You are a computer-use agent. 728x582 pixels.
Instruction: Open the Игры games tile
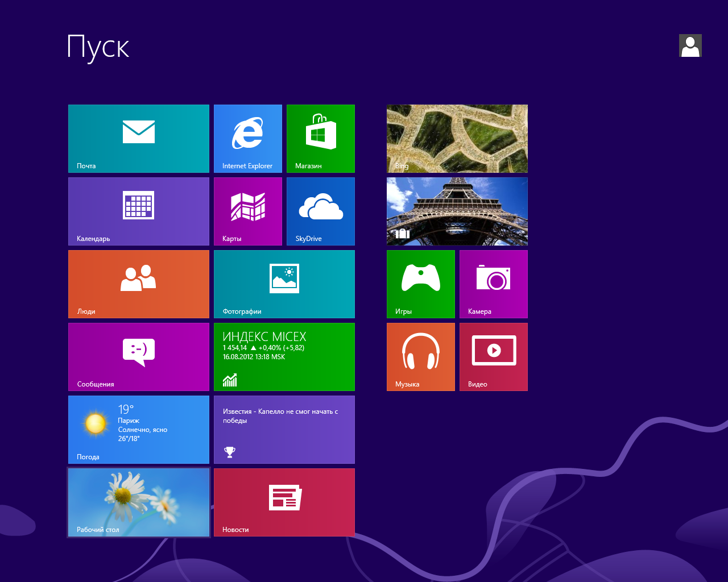[421, 284]
